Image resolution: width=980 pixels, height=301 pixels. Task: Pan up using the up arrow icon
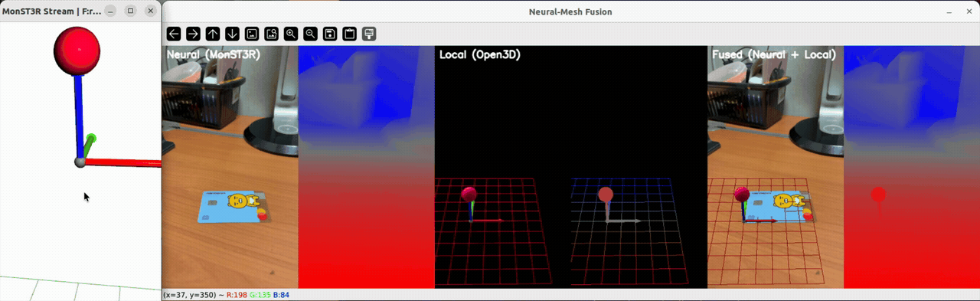click(213, 34)
